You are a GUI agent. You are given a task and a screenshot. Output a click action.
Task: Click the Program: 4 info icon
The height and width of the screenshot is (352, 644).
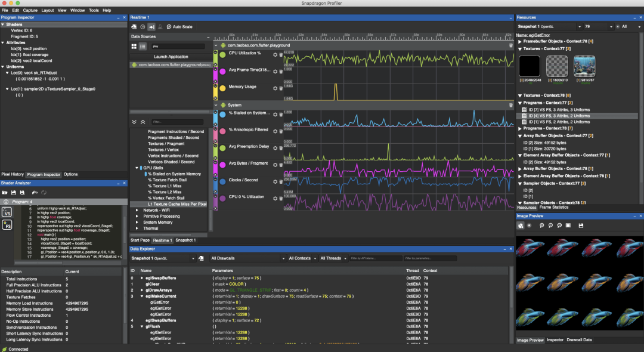(6, 202)
